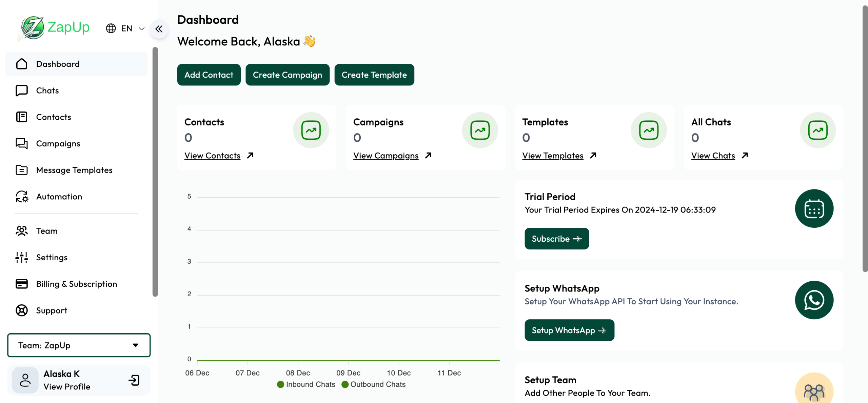Toggle Inbound Chats legend in chart
This screenshot has height=403, width=868.
tap(306, 384)
